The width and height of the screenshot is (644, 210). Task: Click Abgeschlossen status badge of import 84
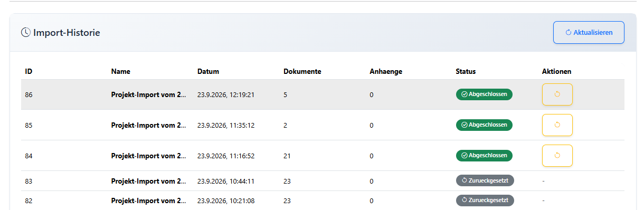[484, 156]
